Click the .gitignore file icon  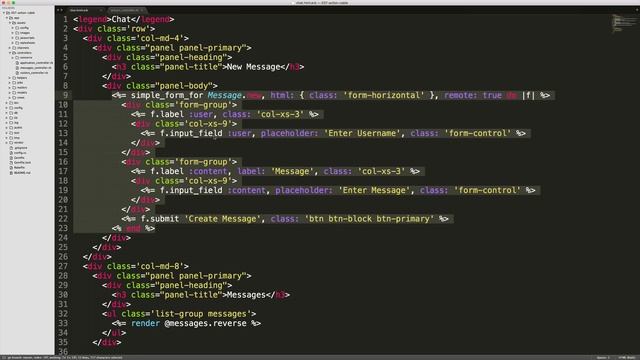tap(11, 148)
